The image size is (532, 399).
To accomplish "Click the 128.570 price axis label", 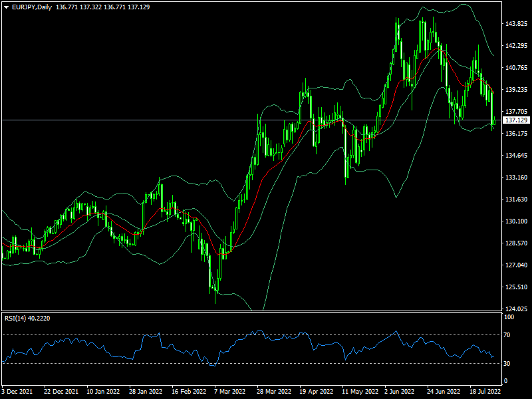I will coord(516,243).
